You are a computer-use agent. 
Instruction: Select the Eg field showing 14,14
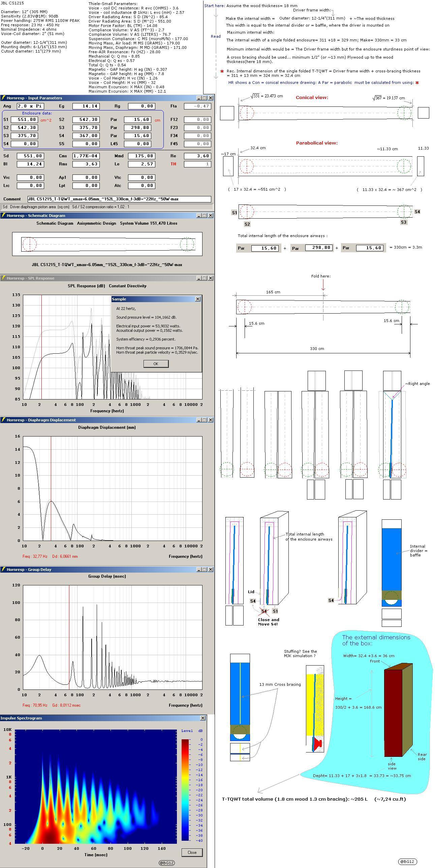click(x=86, y=106)
